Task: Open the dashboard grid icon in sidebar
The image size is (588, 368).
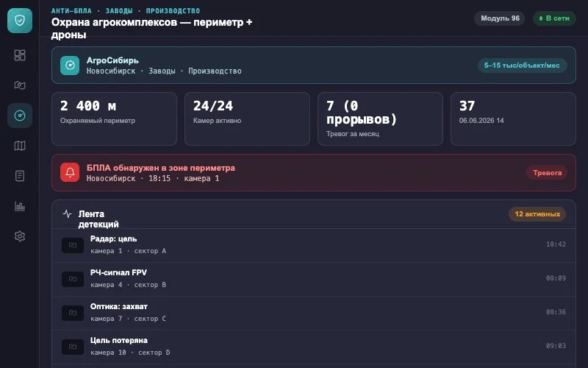Action: tap(20, 55)
